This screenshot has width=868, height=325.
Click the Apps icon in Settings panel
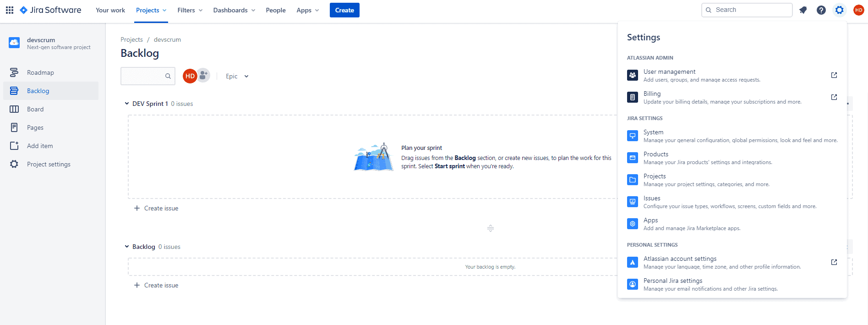[x=633, y=224]
